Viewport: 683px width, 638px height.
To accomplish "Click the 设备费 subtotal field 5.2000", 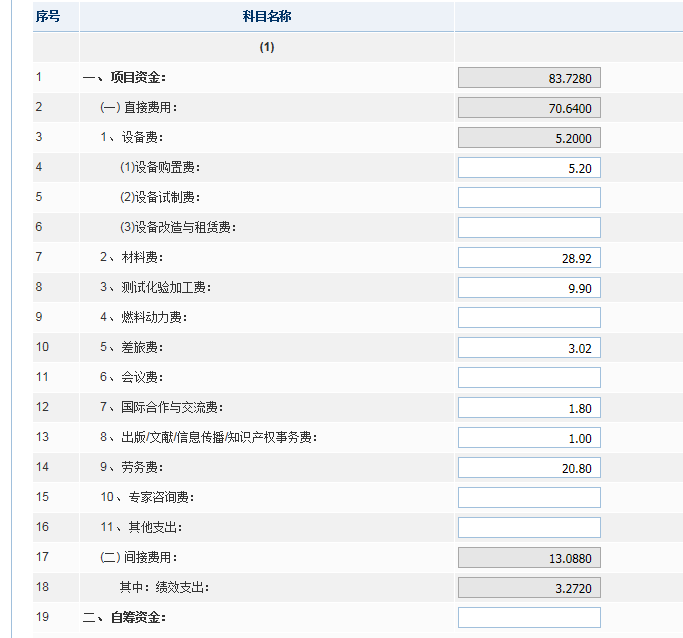I will [529, 138].
